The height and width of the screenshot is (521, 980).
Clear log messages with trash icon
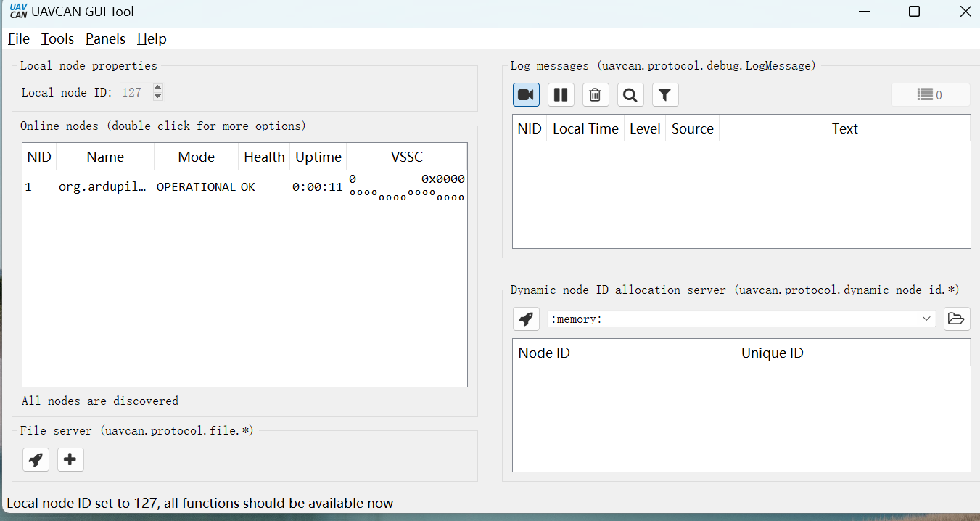coord(596,95)
